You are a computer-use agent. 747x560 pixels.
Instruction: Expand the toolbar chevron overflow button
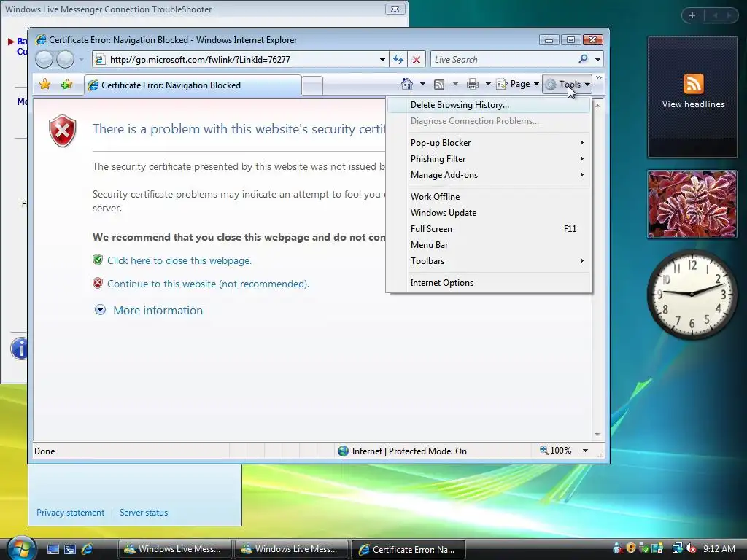point(599,77)
